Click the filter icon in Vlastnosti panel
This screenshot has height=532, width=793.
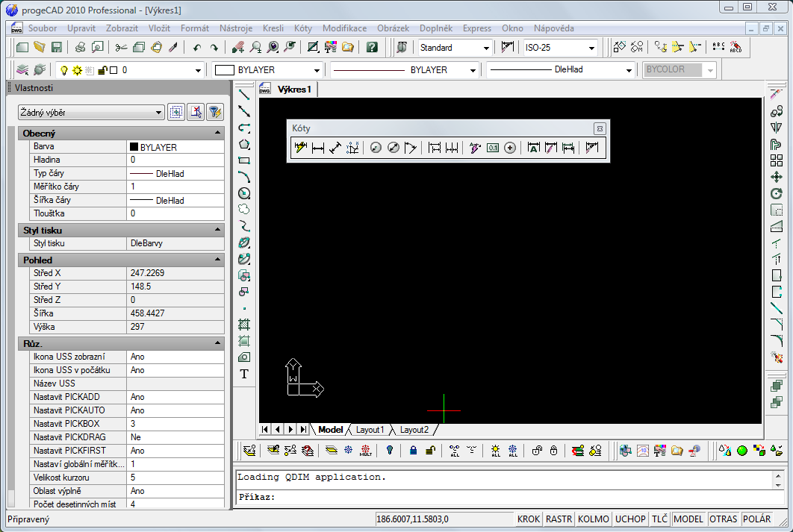pyautogui.click(x=215, y=112)
